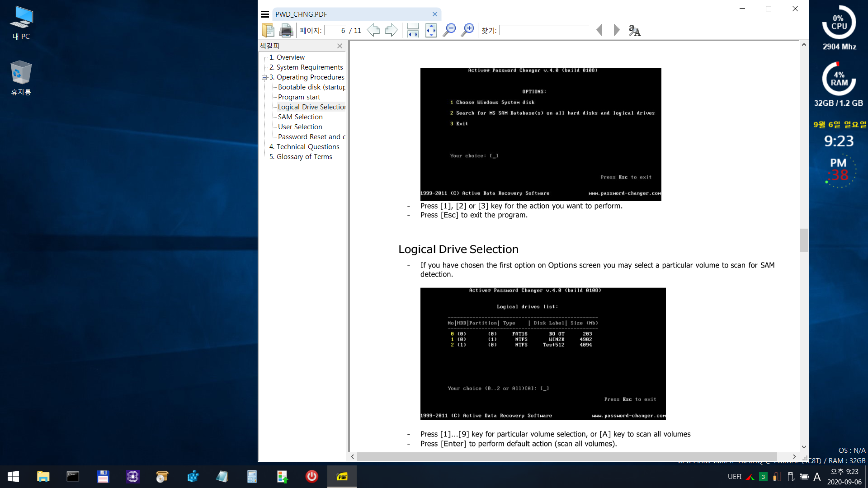The height and width of the screenshot is (488, 868).
Task: Open Command Prompt from taskbar
Action: [73, 477]
